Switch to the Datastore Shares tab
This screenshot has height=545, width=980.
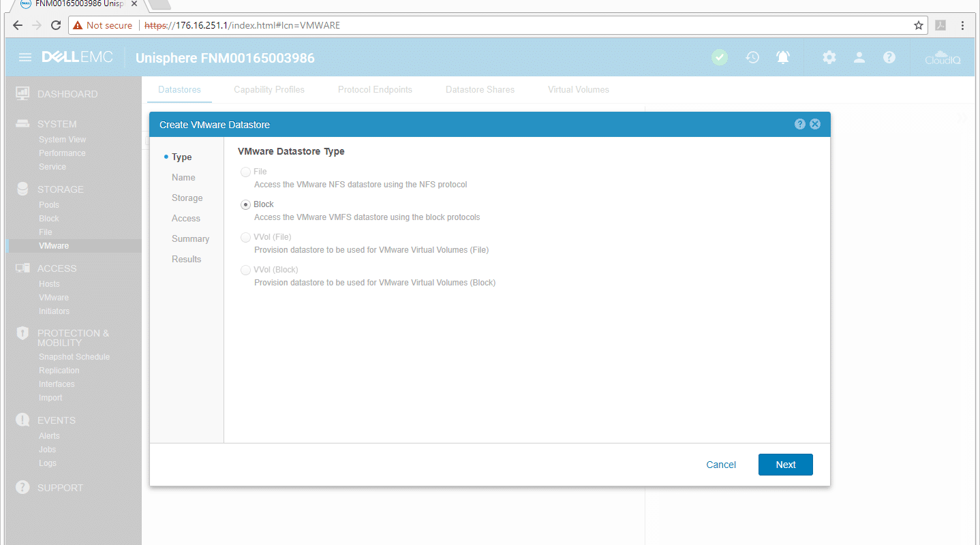pos(480,89)
